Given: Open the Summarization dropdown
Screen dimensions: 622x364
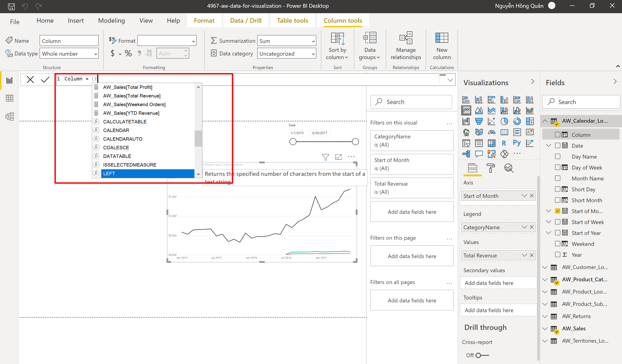Looking at the screenshot, I should [x=287, y=41].
